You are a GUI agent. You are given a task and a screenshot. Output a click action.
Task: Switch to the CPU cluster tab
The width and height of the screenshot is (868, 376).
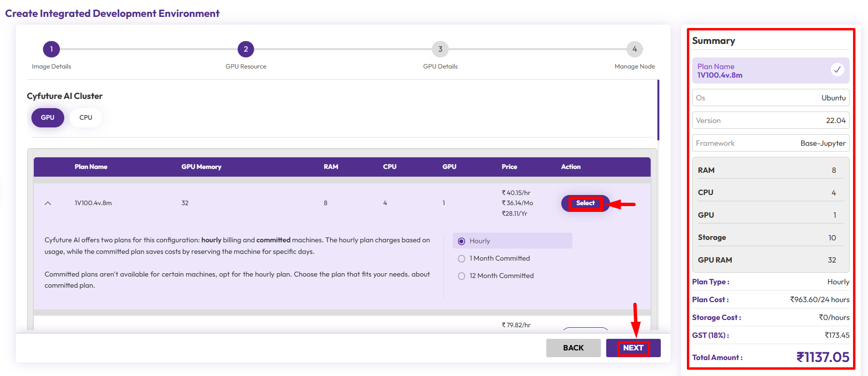85,118
